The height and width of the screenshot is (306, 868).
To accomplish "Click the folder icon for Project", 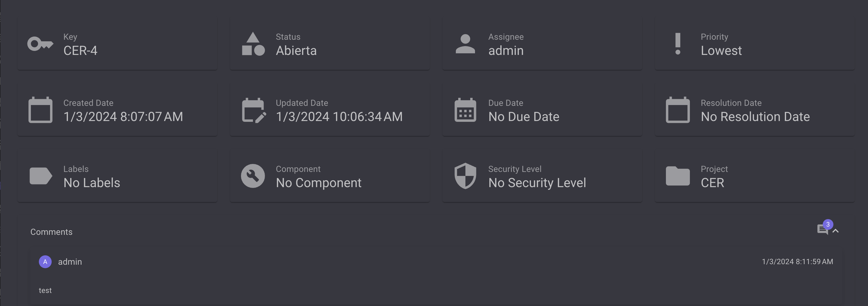I will pyautogui.click(x=678, y=176).
